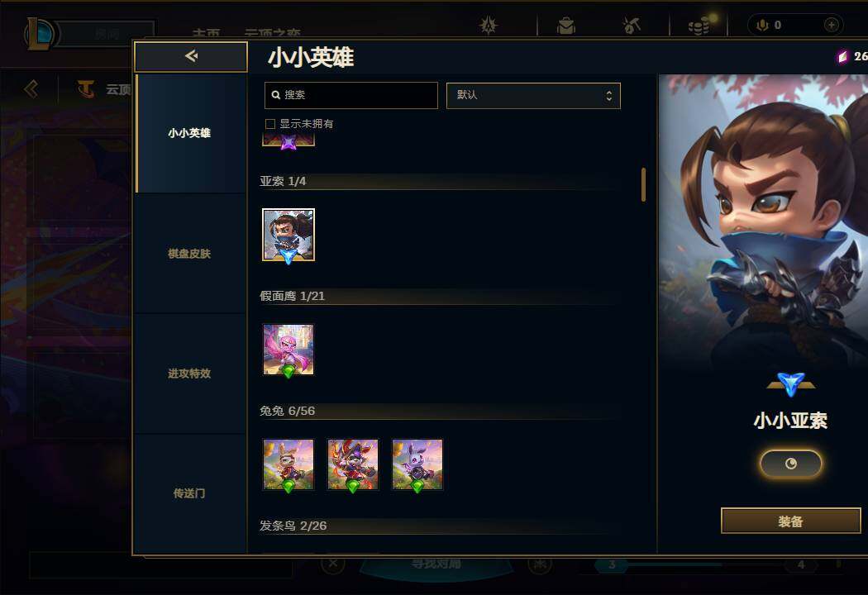Switch to the 进攻特效 tab

pos(189,374)
